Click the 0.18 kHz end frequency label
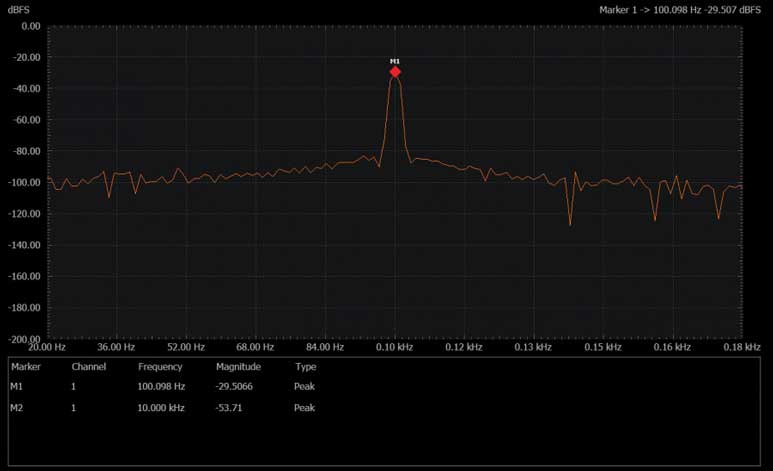 tap(741, 348)
